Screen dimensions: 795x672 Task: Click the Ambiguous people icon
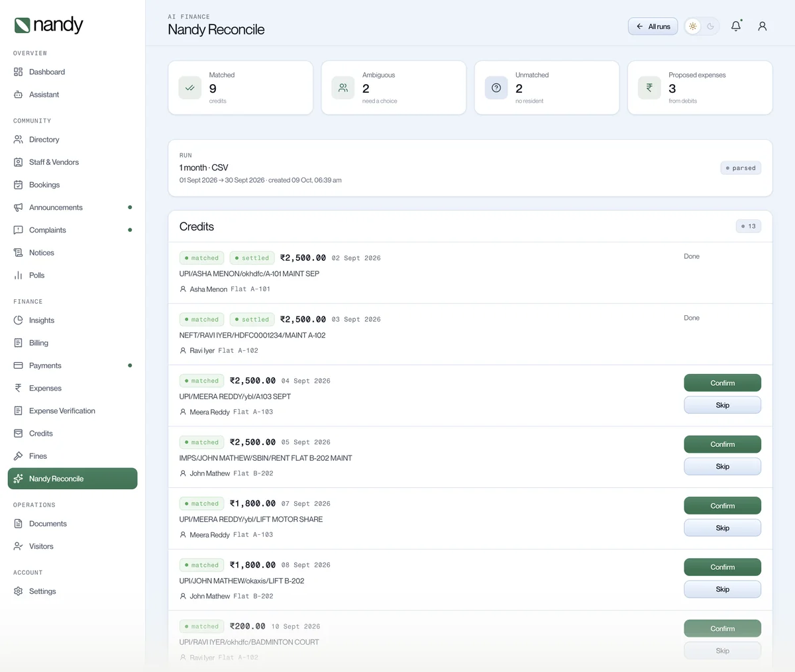343,87
